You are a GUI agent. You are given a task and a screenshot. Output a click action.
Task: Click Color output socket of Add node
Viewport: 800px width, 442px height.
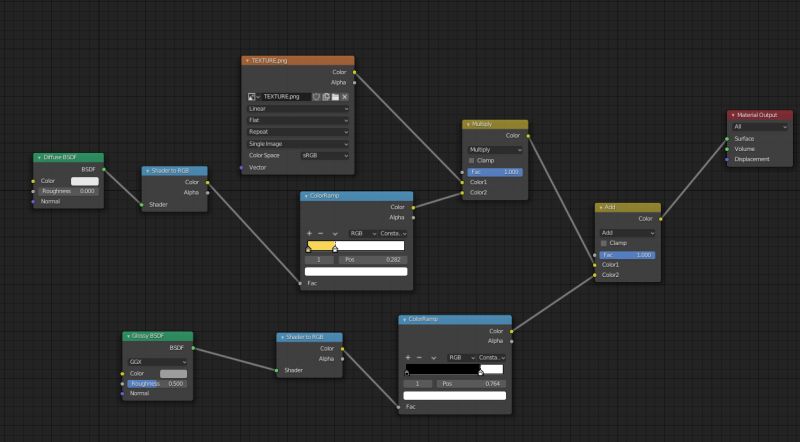click(x=661, y=219)
